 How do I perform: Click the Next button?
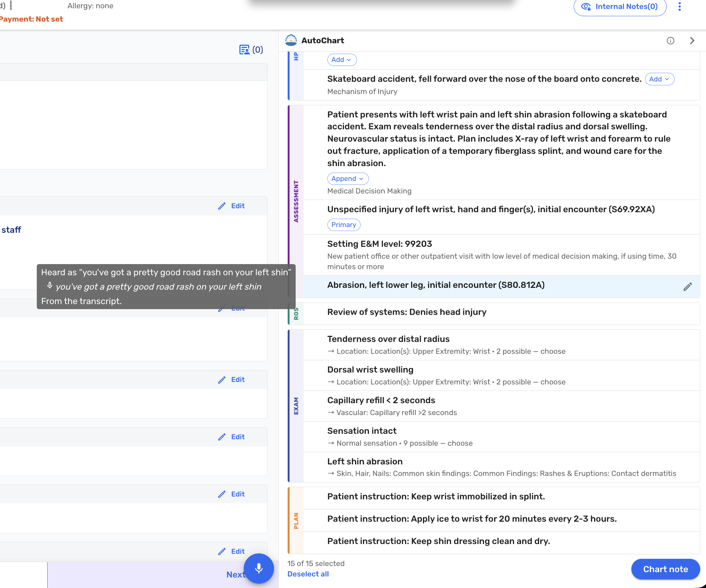pyautogui.click(x=235, y=575)
